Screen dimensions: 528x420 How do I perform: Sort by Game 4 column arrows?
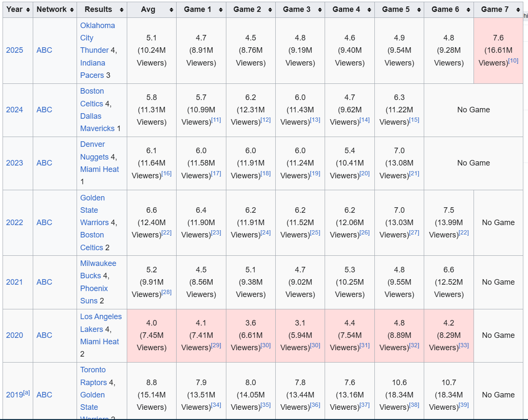369,10
